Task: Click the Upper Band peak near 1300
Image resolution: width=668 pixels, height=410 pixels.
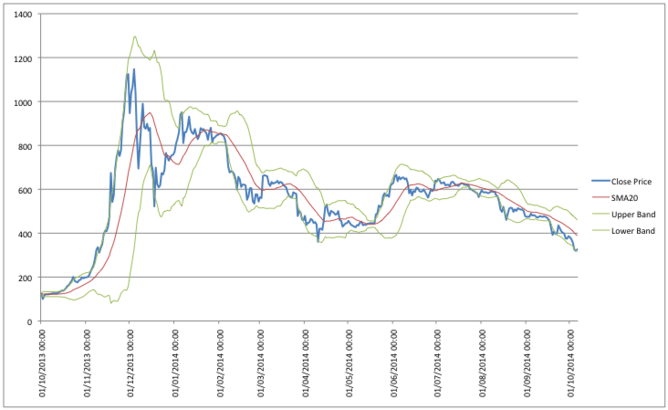Action: [134, 37]
